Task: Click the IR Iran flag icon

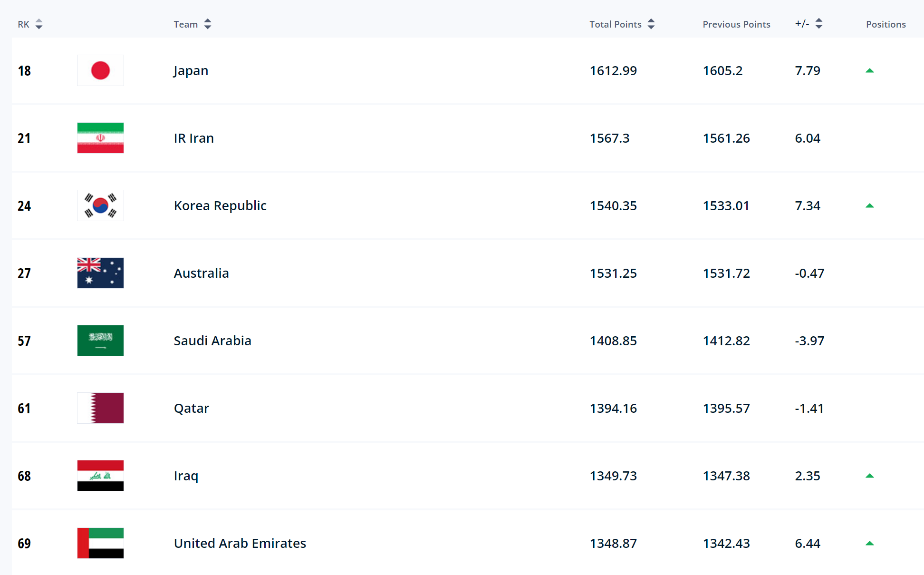Action: [x=100, y=138]
